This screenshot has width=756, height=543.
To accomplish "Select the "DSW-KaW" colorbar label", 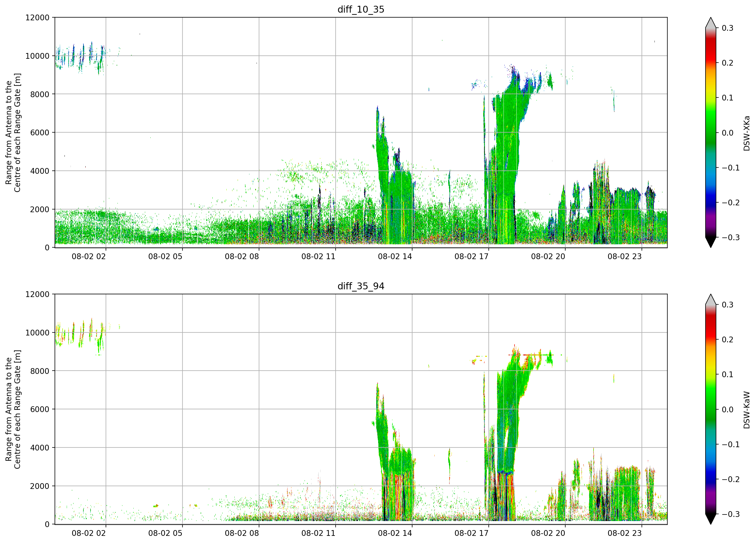I will tap(747, 410).
